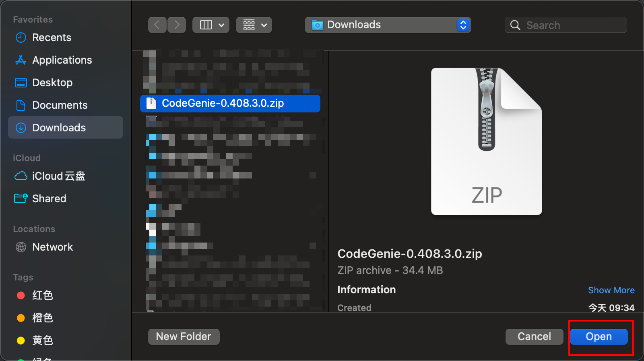Click the Documents icon in sidebar

(x=21, y=105)
